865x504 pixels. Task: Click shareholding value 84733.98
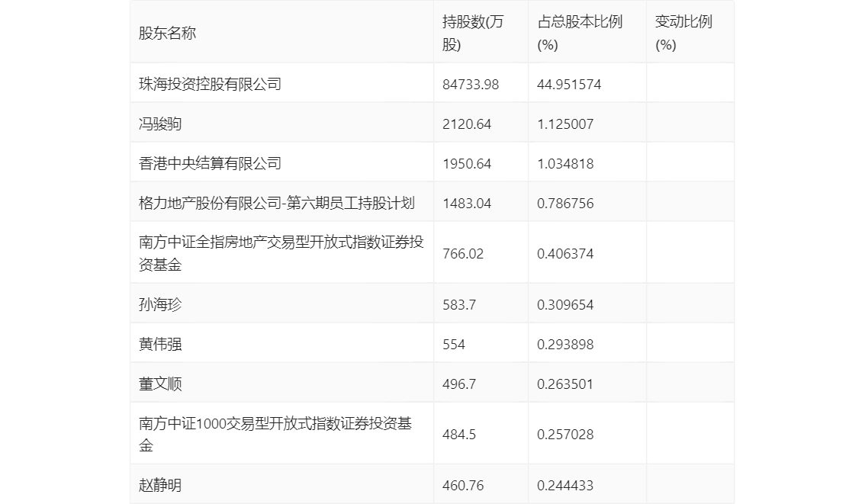471,85
